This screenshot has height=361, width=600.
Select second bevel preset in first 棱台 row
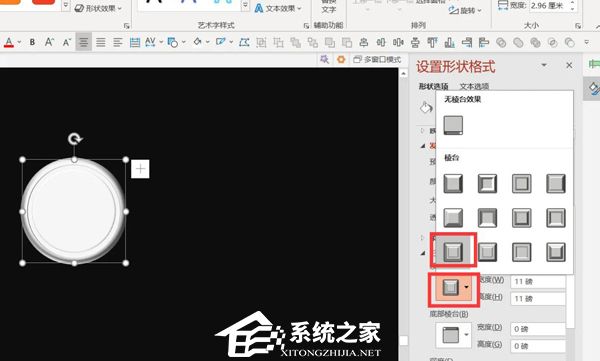[487, 183]
